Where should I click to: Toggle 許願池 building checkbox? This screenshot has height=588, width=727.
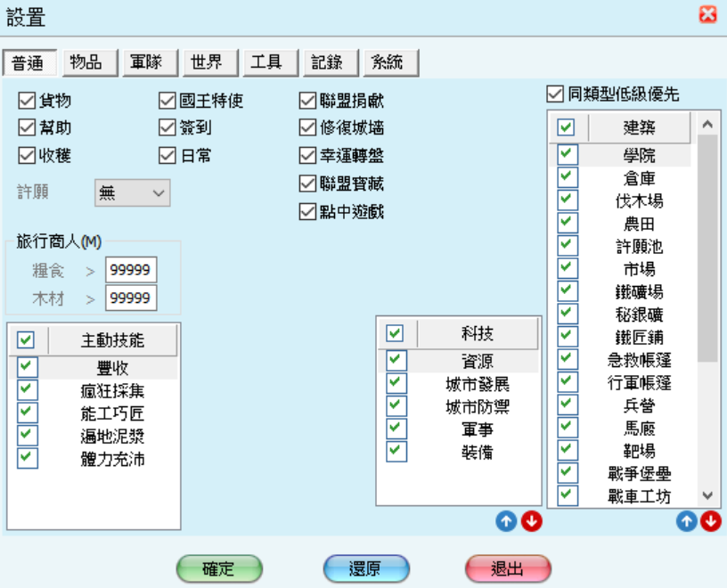[x=568, y=245]
